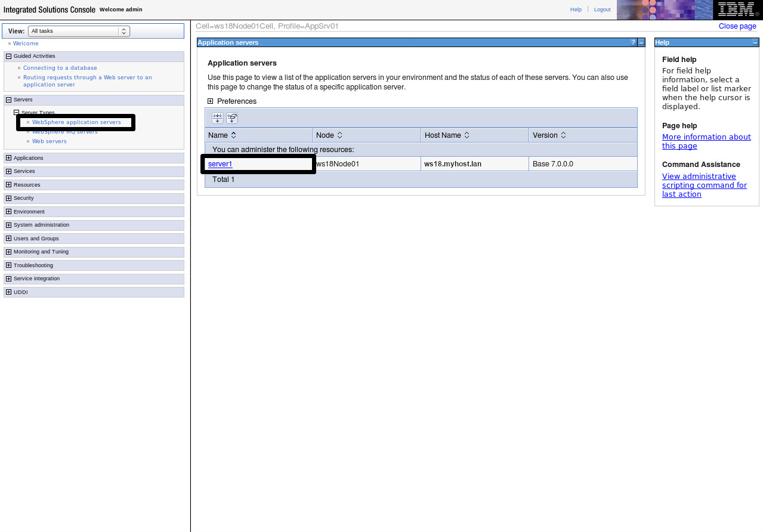The width and height of the screenshot is (763, 532).
Task: Sort by Node using its sort arrows
Action: click(x=339, y=135)
